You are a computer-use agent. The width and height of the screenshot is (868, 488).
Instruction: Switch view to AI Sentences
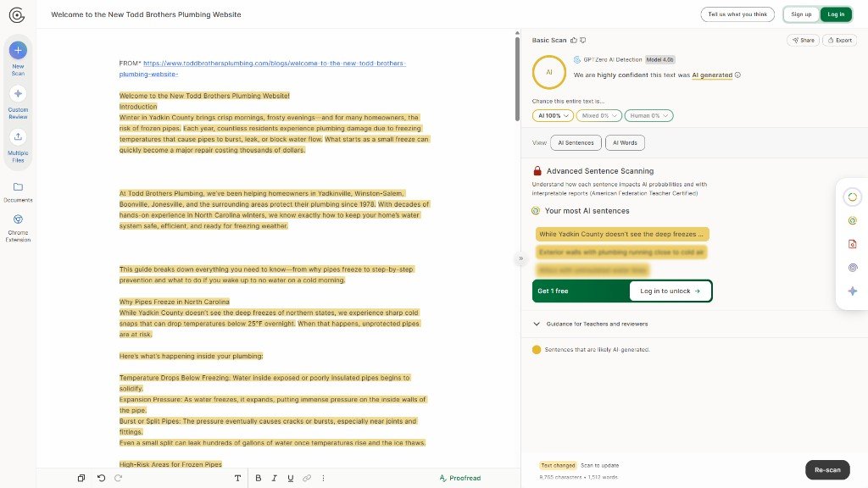pyautogui.click(x=576, y=142)
